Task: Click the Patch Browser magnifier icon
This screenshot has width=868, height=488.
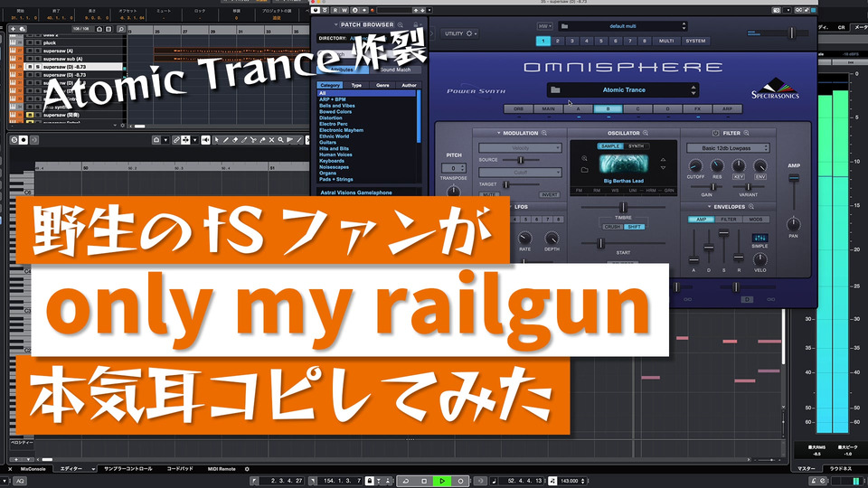Action: click(401, 25)
